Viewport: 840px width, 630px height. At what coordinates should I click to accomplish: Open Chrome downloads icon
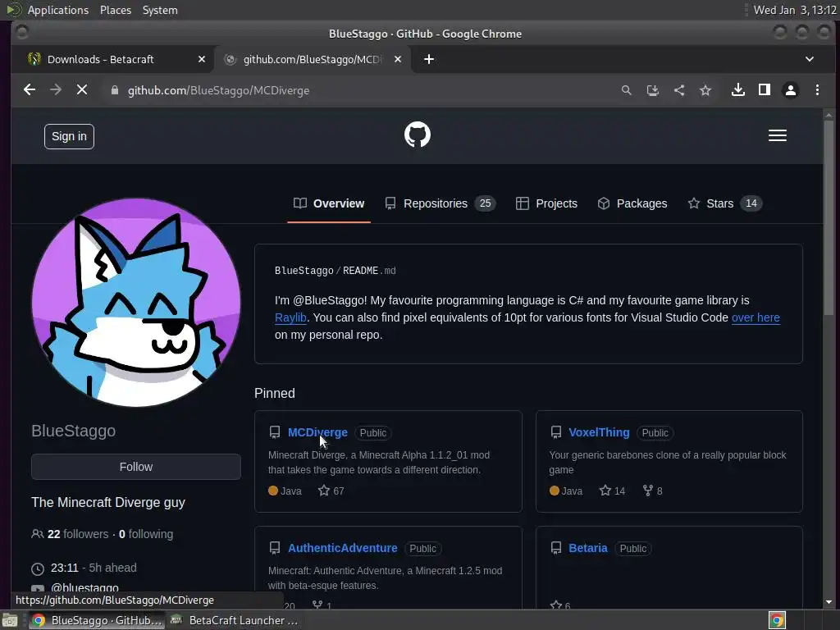[x=738, y=90]
